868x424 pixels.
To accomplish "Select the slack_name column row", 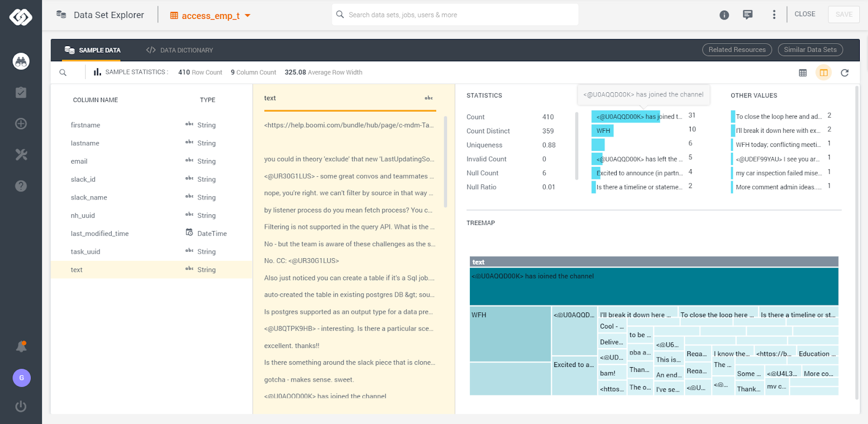I will pos(151,197).
